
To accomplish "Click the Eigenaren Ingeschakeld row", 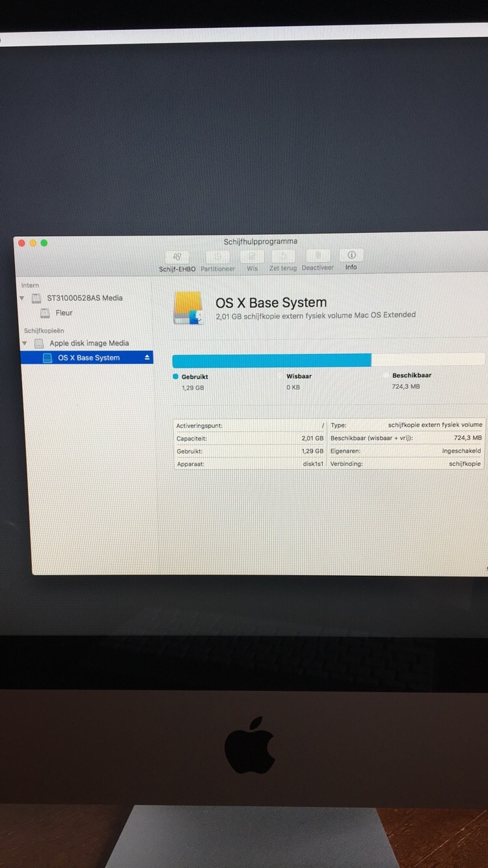I will (x=407, y=451).
